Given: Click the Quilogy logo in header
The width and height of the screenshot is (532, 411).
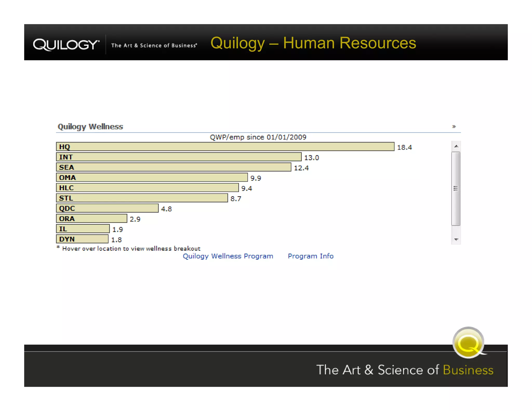Looking at the screenshot, I should tap(66, 45).
